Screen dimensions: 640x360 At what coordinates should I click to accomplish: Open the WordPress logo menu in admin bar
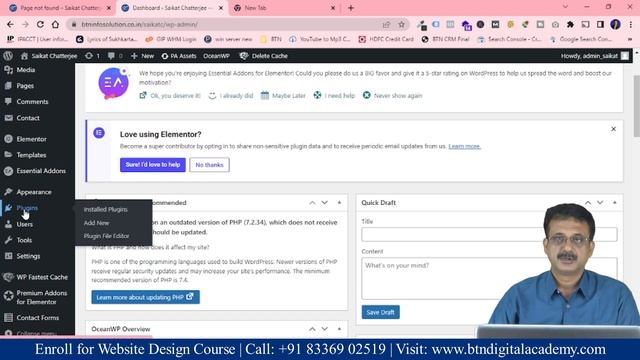8,56
